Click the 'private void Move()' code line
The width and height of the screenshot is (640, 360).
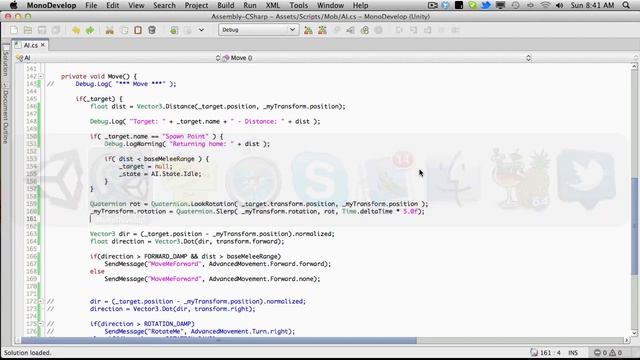click(x=99, y=76)
